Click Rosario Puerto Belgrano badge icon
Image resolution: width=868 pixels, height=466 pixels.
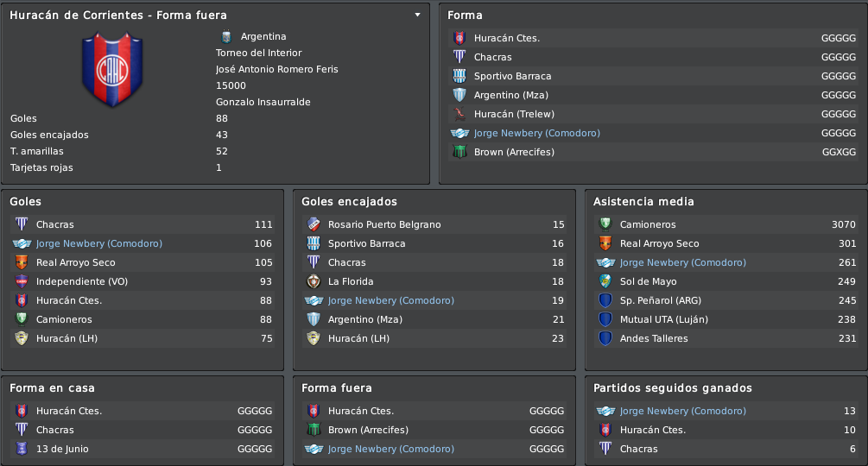[x=314, y=224]
